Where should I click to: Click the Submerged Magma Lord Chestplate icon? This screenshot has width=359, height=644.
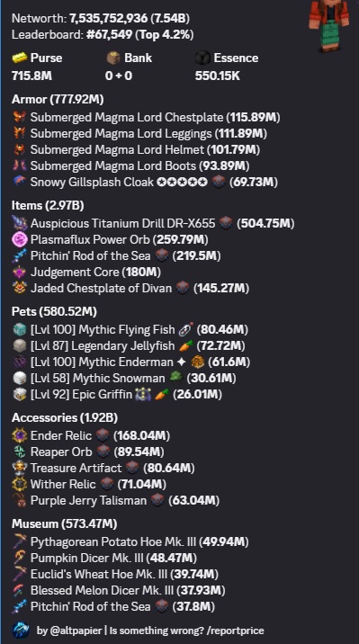point(19,117)
